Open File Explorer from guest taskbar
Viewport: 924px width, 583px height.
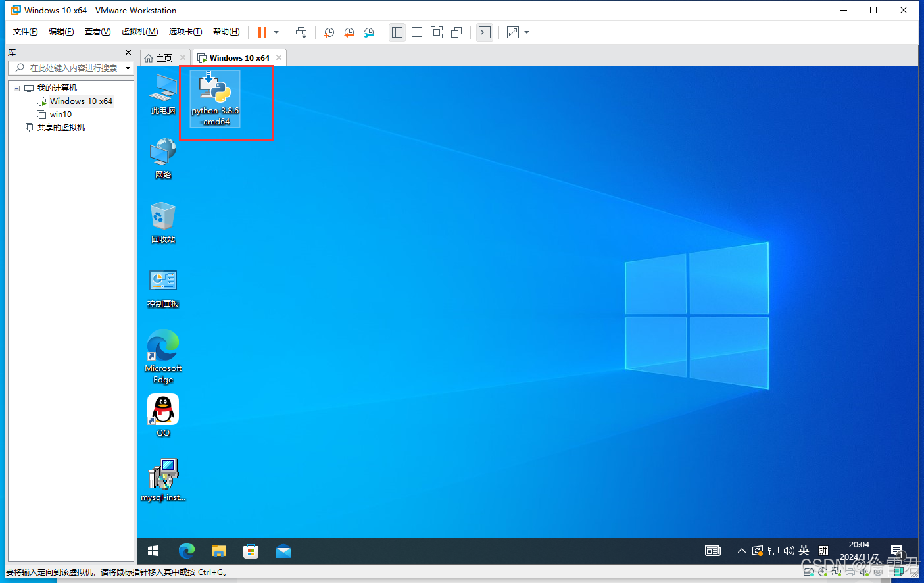[219, 551]
